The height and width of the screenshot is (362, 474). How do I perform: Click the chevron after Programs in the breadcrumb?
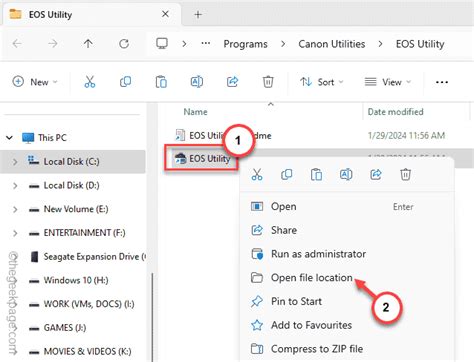click(283, 44)
